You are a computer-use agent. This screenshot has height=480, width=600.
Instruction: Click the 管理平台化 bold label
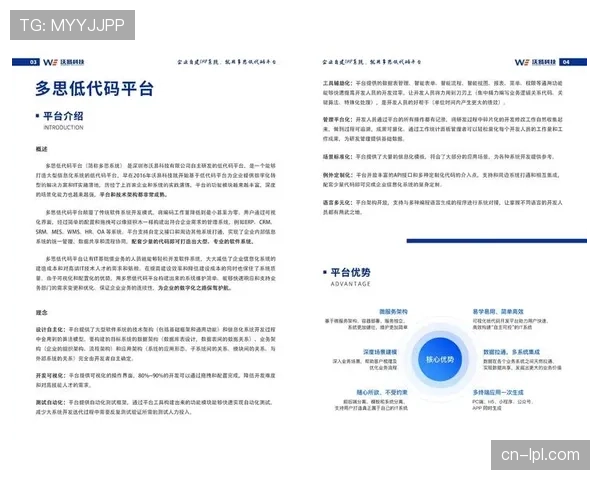tap(338, 119)
